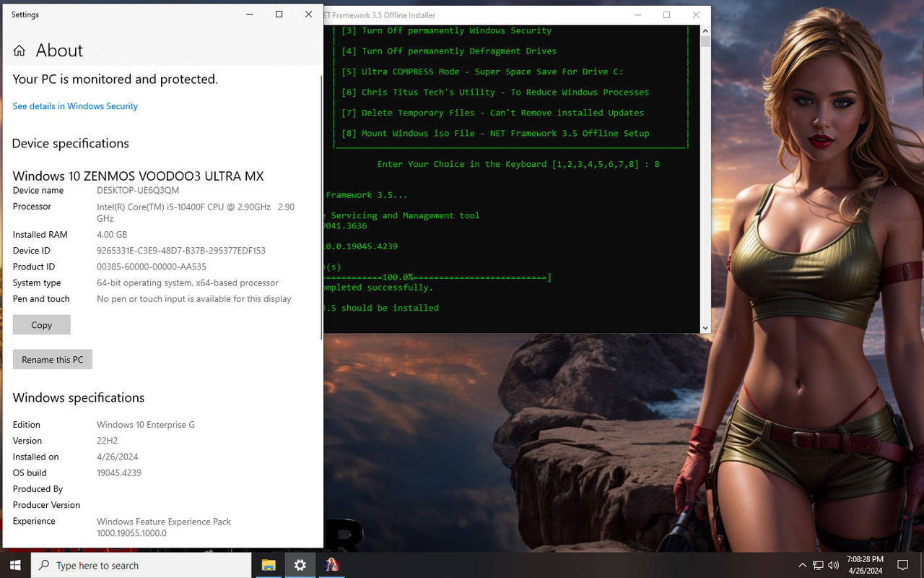
Task: Click option [3] Turn Off Windows Security line
Action: point(446,31)
